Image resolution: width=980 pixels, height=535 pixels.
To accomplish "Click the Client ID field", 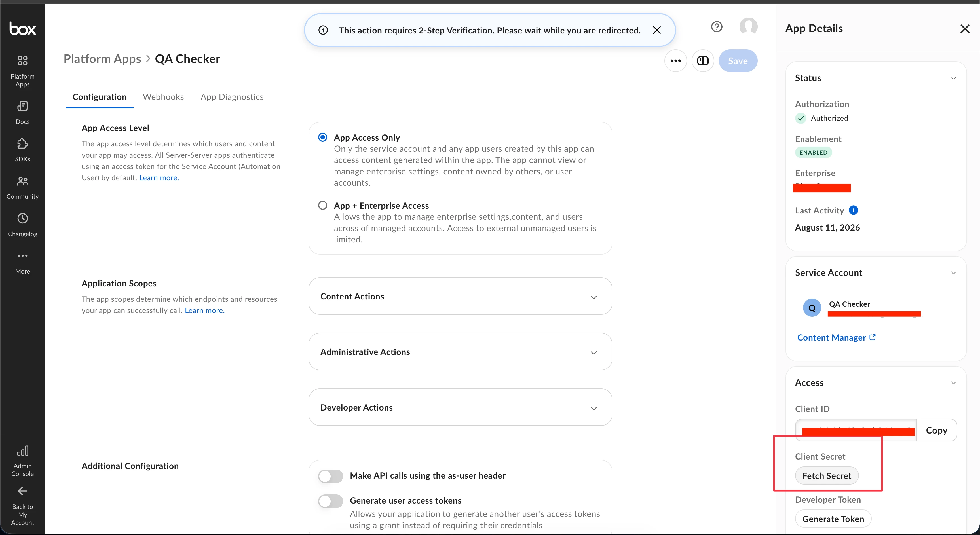I will tap(856, 430).
